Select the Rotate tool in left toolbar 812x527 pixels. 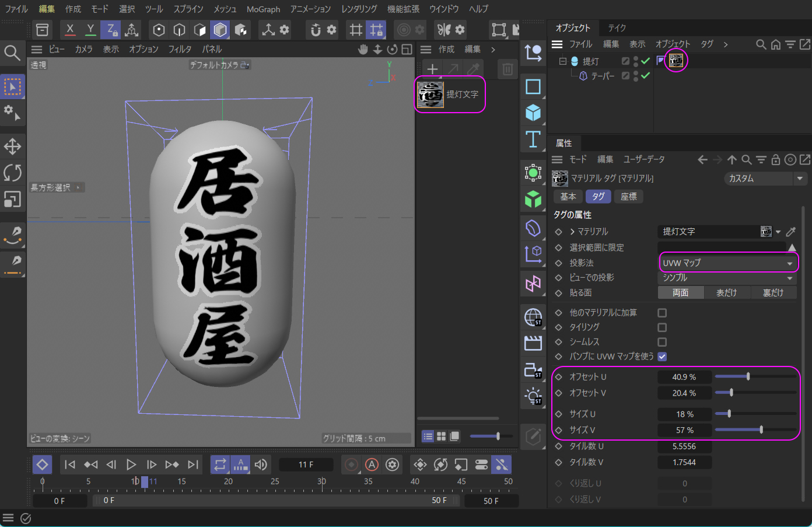pyautogui.click(x=12, y=173)
